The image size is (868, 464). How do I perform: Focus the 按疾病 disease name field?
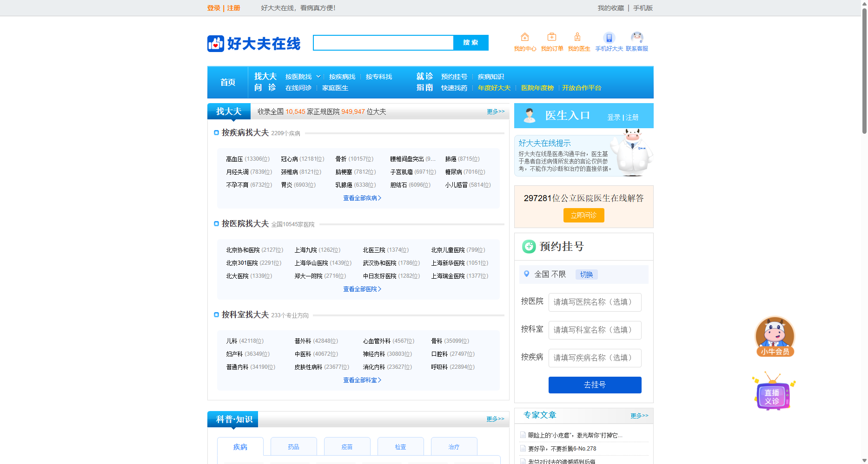click(595, 358)
